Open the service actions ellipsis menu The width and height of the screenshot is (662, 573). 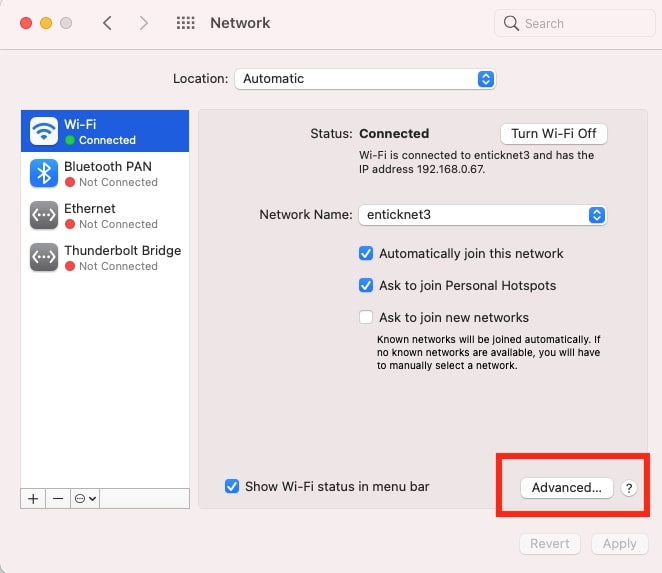[x=85, y=499]
